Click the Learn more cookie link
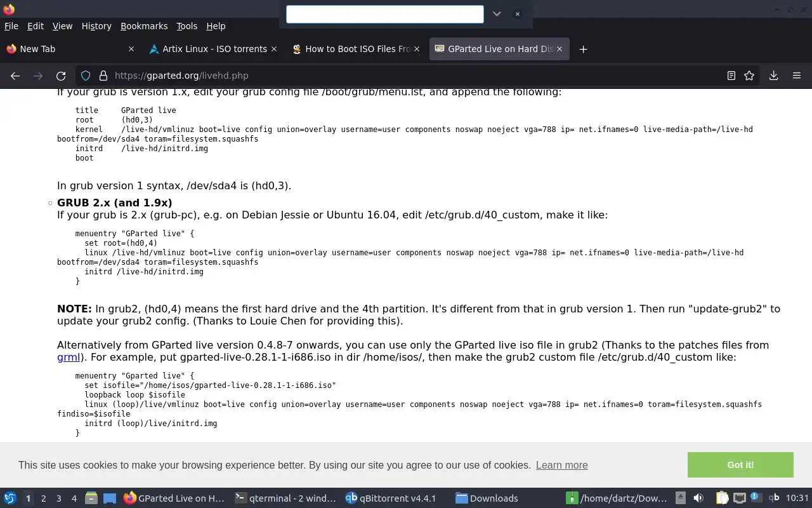This screenshot has width=812, height=508. (561, 465)
